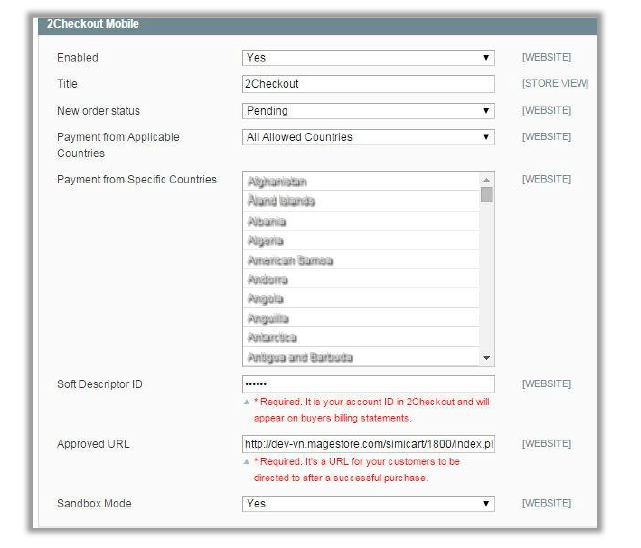Click into the Soft Descriptor ID field
Viewport: 641px width, 548px height.
coord(368,384)
